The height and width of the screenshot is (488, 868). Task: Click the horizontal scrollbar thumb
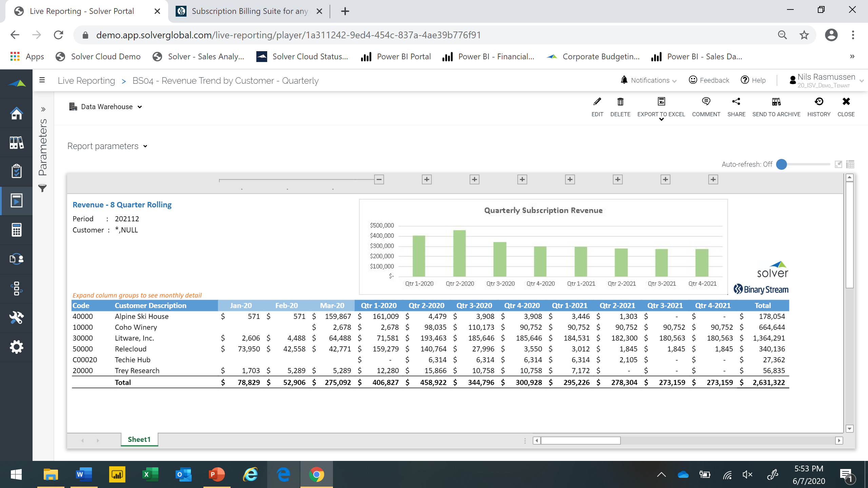click(580, 441)
